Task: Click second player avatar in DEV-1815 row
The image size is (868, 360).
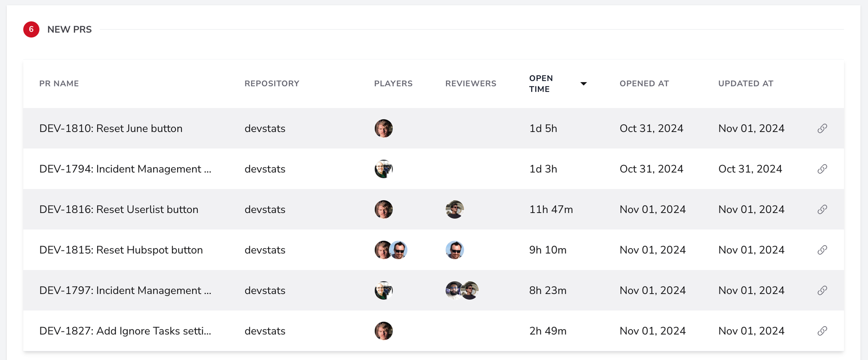Action: 399,250
